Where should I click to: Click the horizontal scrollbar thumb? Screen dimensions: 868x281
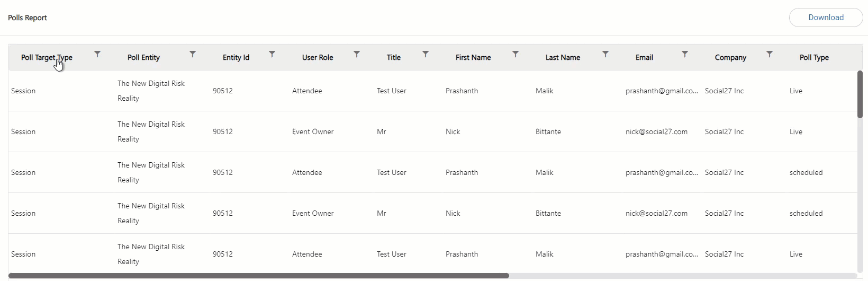click(258, 276)
